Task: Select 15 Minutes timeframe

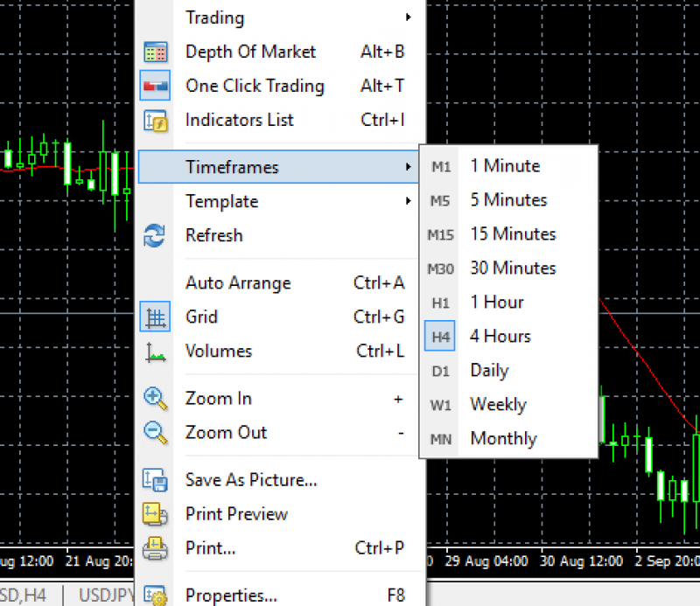Action: [508, 234]
